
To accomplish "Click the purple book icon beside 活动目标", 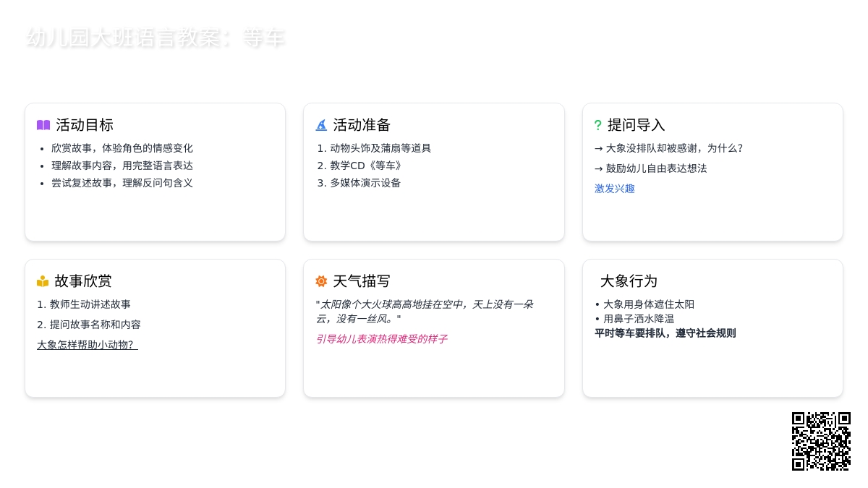I will pyautogui.click(x=43, y=124).
